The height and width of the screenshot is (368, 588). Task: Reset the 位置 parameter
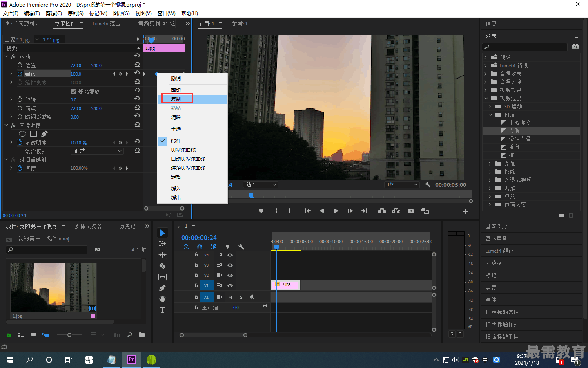pyautogui.click(x=137, y=65)
